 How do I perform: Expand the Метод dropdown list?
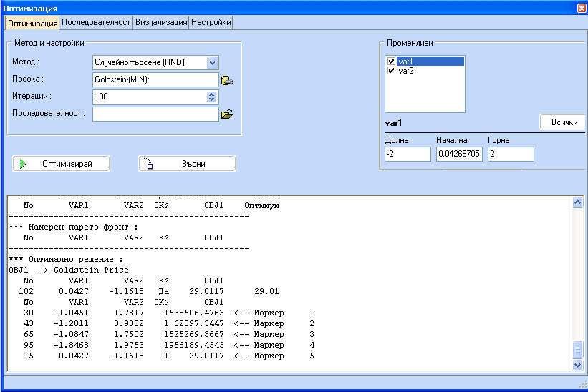click(x=211, y=63)
